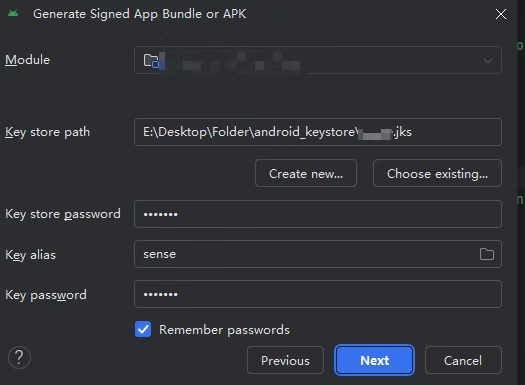Select the blurred module name in Module combo
This screenshot has height=385, width=525.
[x=232, y=61]
